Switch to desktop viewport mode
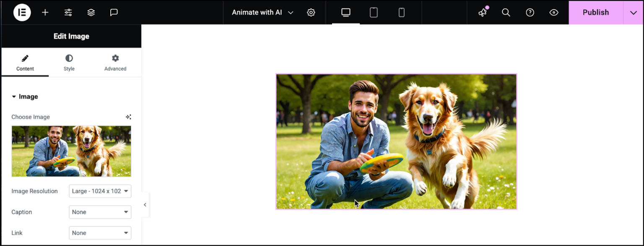Image resolution: width=644 pixels, height=246 pixels. (345, 13)
